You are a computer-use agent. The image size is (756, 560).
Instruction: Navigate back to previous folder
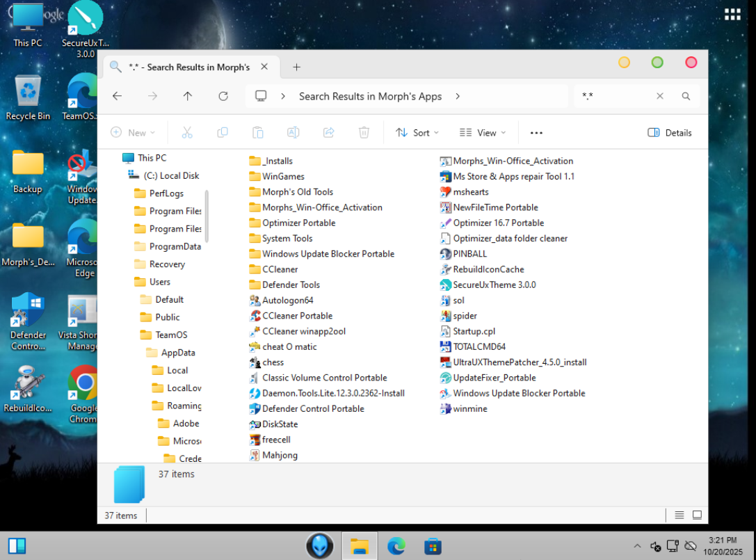pyautogui.click(x=117, y=96)
